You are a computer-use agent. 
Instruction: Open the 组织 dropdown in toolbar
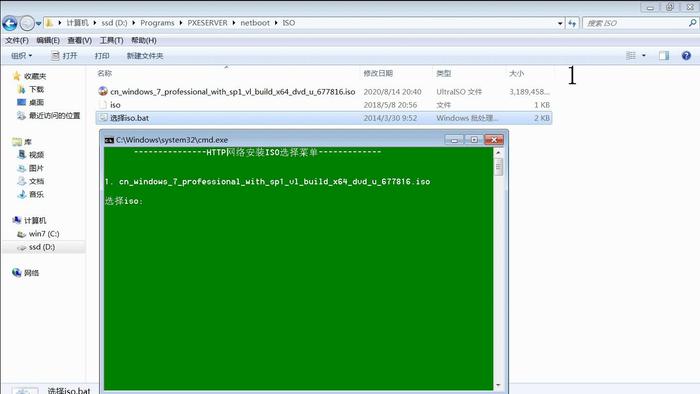click(21, 56)
